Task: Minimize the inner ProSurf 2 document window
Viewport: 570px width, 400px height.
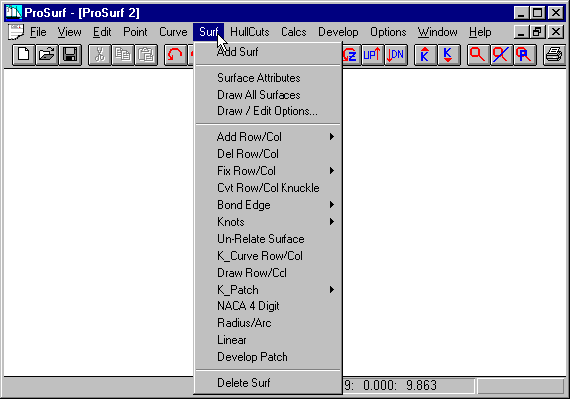Action: [x=521, y=32]
